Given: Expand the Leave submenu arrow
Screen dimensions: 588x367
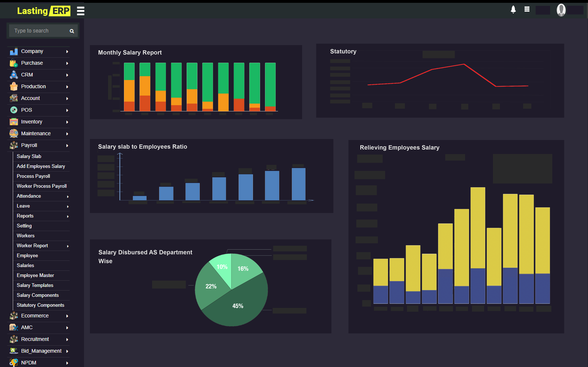Looking at the screenshot, I should [x=68, y=206].
